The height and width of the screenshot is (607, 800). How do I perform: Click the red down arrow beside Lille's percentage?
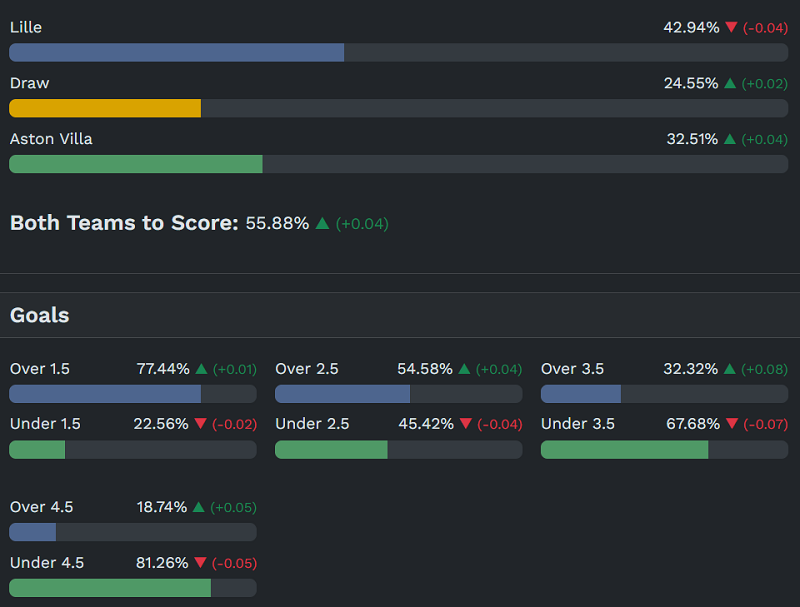[x=731, y=28]
